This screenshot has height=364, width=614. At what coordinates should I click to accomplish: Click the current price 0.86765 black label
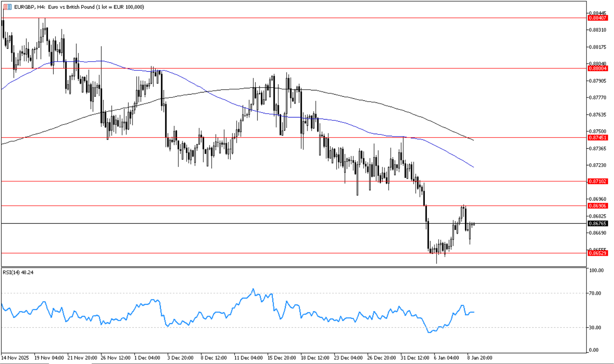[597, 224]
